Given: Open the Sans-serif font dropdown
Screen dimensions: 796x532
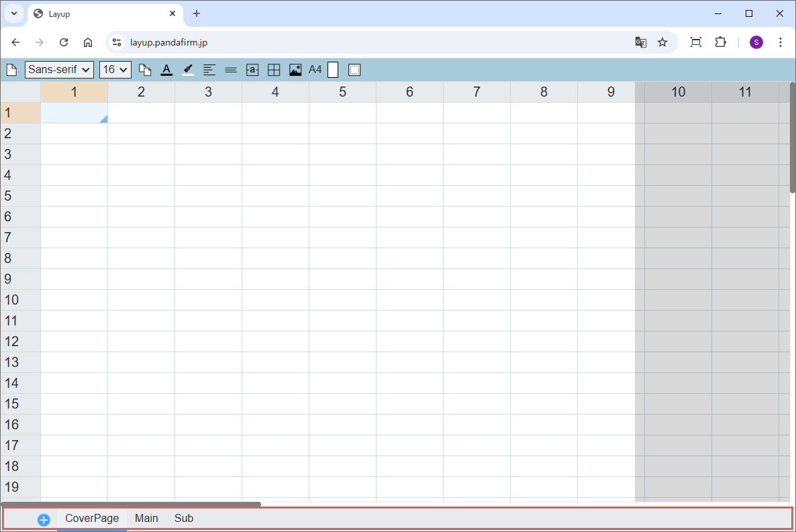Looking at the screenshot, I should [59, 70].
